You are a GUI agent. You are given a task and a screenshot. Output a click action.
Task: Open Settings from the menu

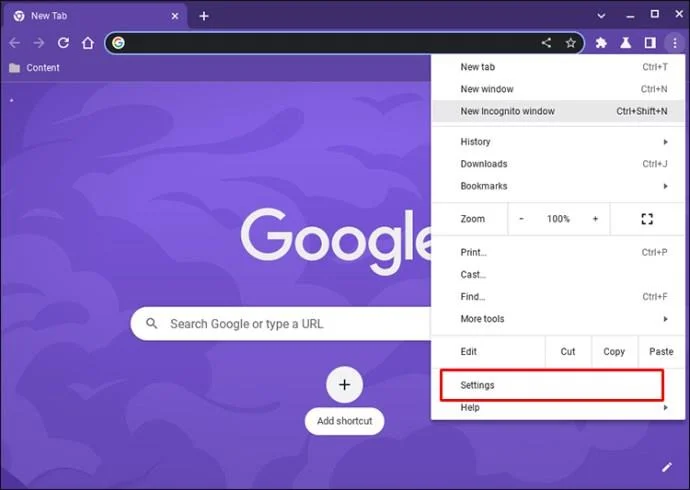coord(552,385)
